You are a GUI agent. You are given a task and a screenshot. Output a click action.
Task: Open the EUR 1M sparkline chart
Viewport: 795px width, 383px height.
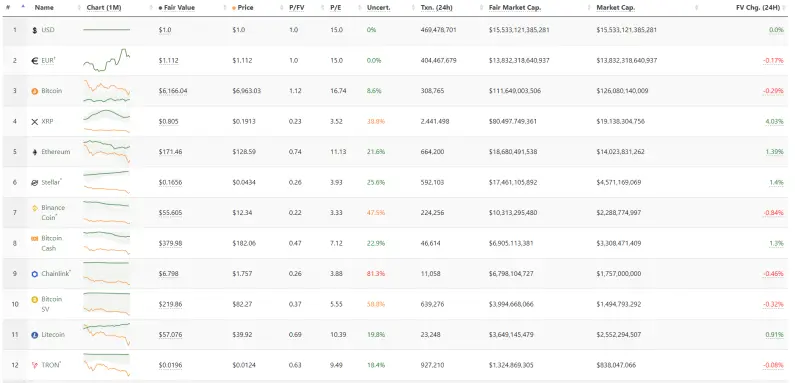106,60
